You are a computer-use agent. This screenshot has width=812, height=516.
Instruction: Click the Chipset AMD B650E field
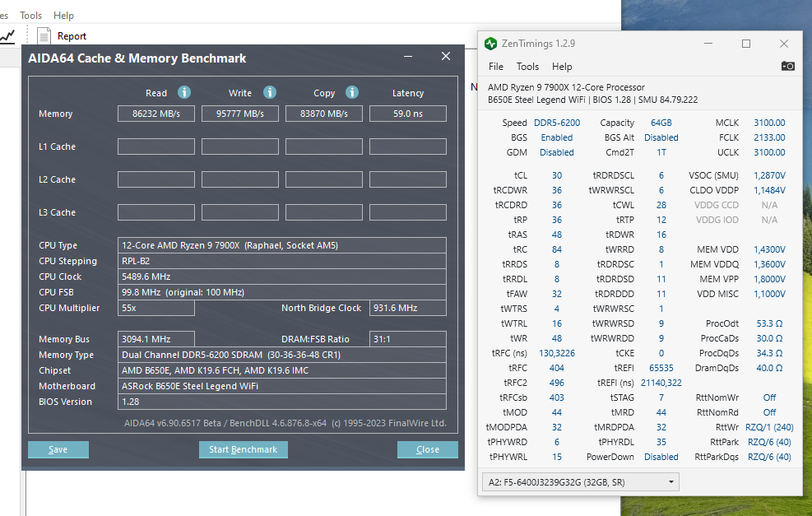click(282, 370)
